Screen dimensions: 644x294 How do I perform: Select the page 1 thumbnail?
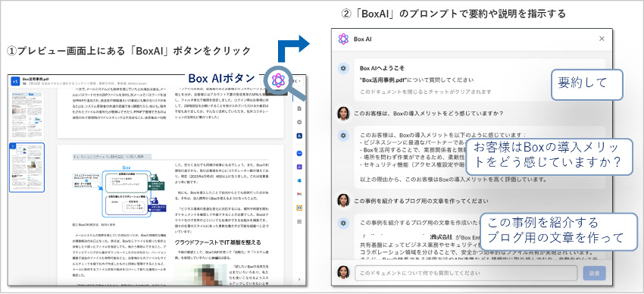tap(27, 115)
